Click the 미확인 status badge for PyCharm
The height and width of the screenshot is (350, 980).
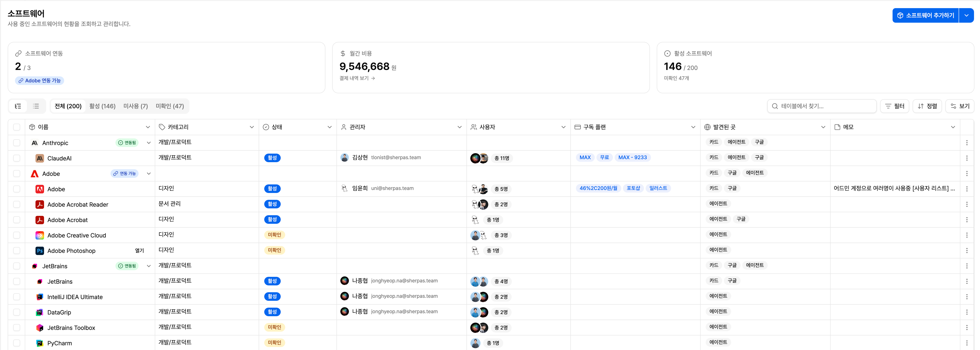coord(274,343)
